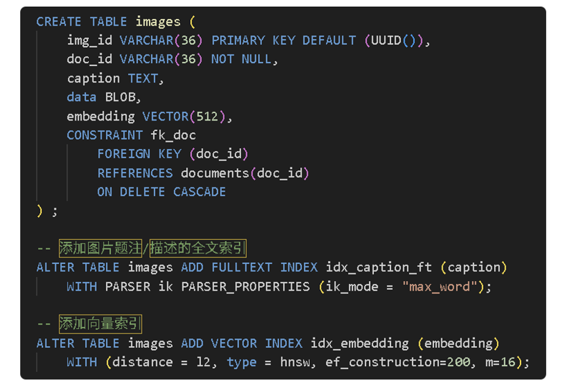Click the FOREIGN KEY keyword
The height and width of the screenshot is (392, 564).
click(x=139, y=154)
